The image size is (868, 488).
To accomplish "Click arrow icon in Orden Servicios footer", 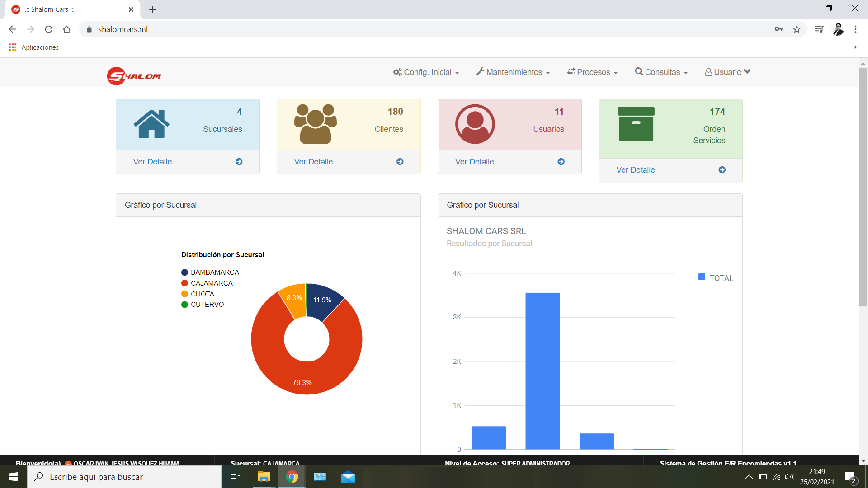I will [x=722, y=170].
